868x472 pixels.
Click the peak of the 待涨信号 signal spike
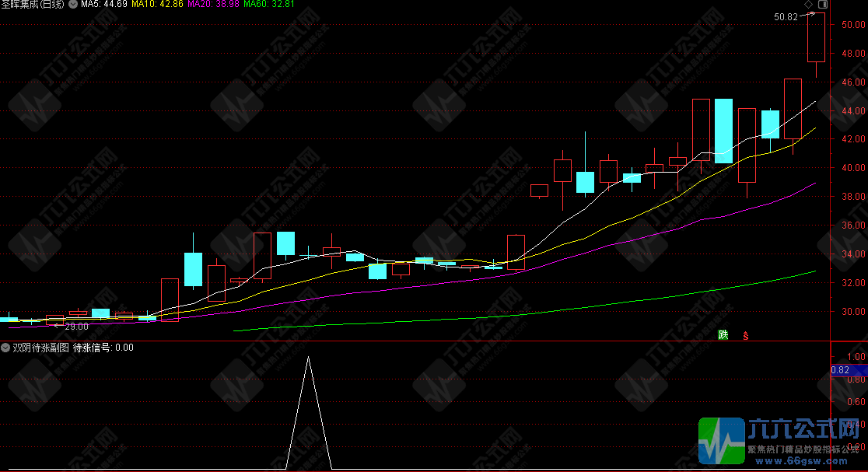coord(309,358)
